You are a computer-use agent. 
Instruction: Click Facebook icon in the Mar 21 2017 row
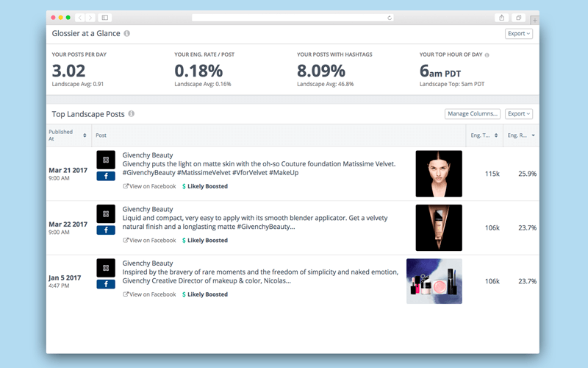click(106, 176)
